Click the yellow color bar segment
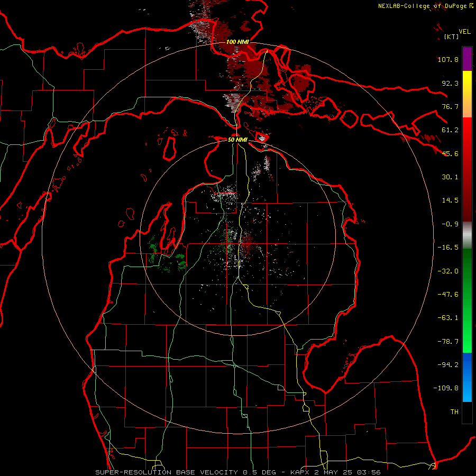476x476 pixels. point(467,94)
